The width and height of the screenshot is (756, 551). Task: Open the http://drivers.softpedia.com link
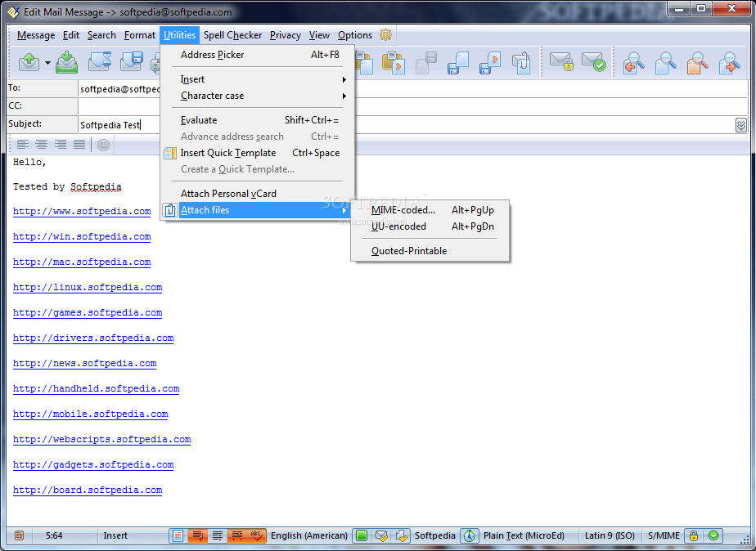click(93, 338)
